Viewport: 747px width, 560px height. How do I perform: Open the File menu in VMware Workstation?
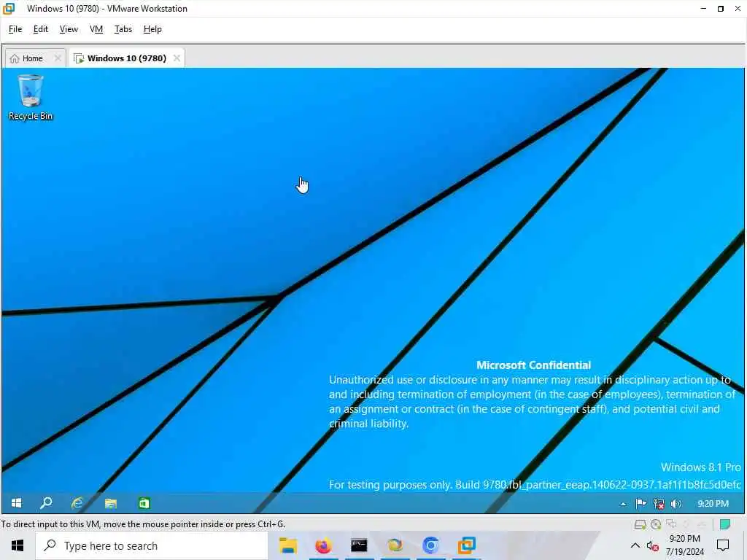[15, 29]
